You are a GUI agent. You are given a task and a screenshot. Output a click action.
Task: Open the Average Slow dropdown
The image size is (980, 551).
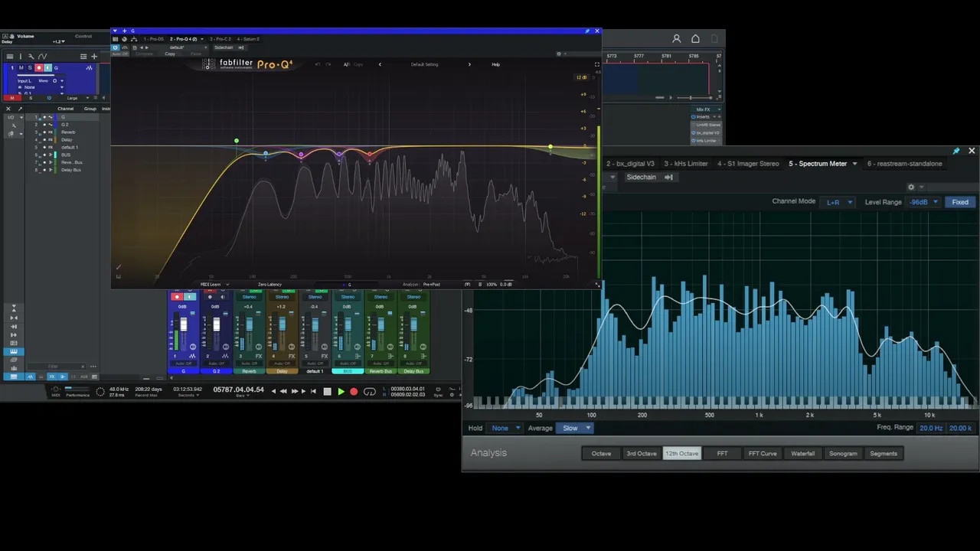575,429
